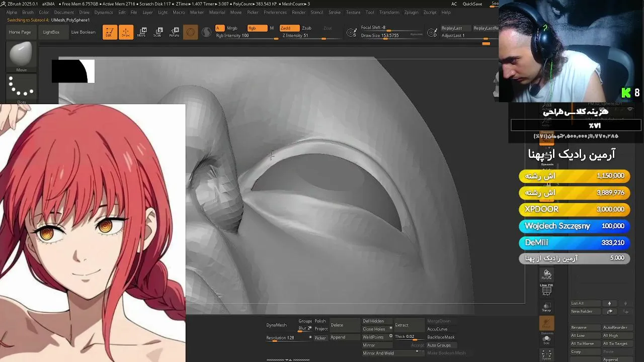Open the Preferences menu
Image resolution: width=644 pixels, height=362 pixels.
tap(275, 12)
